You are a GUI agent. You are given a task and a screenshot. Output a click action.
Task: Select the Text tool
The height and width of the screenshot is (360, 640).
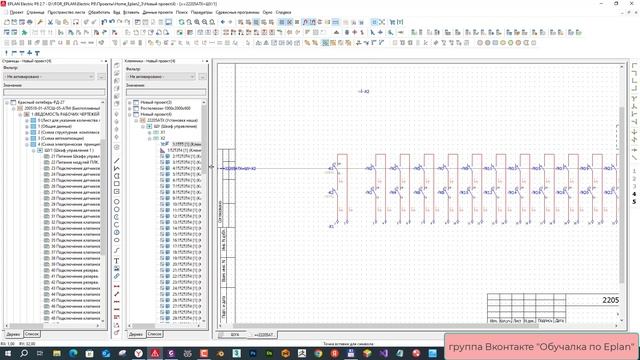[117, 260]
